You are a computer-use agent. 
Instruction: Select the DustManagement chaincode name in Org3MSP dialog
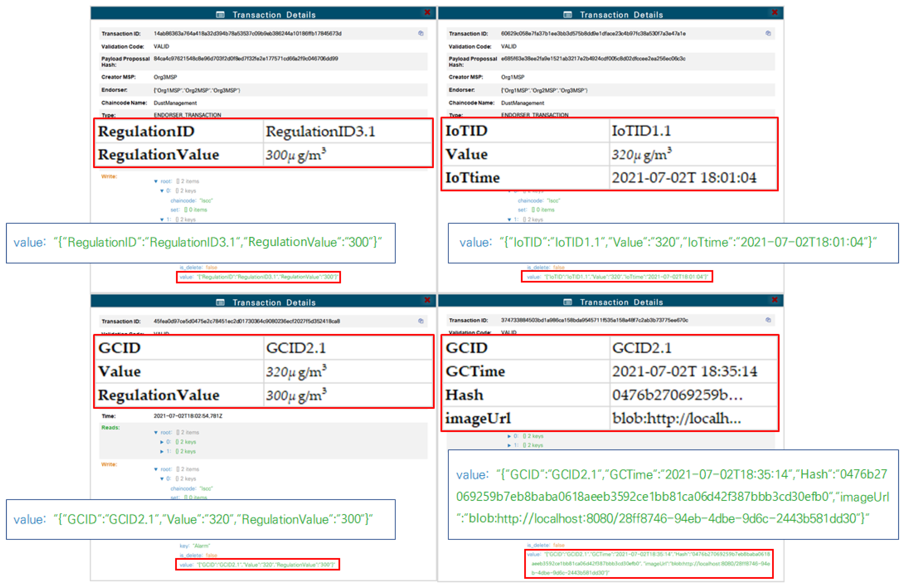pyautogui.click(x=175, y=103)
